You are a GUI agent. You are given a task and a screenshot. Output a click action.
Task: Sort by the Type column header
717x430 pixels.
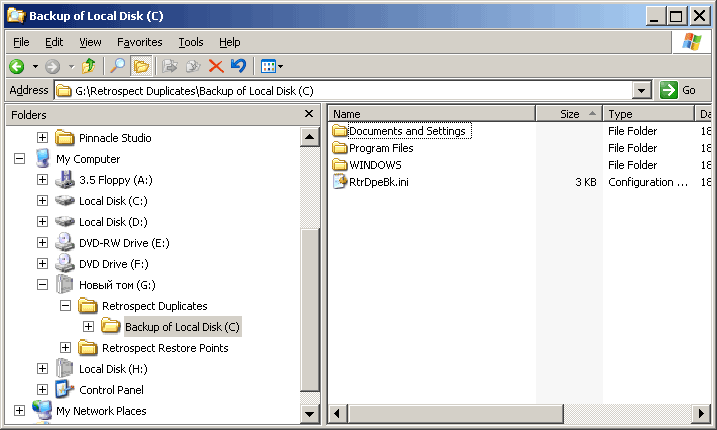pos(648,113)
